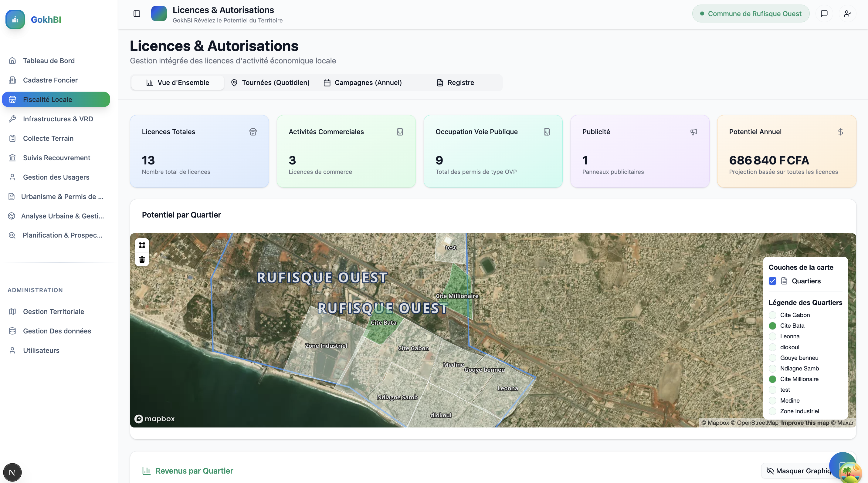Click the dollar icon on Potentiel Annuel card

coord(840,132)
